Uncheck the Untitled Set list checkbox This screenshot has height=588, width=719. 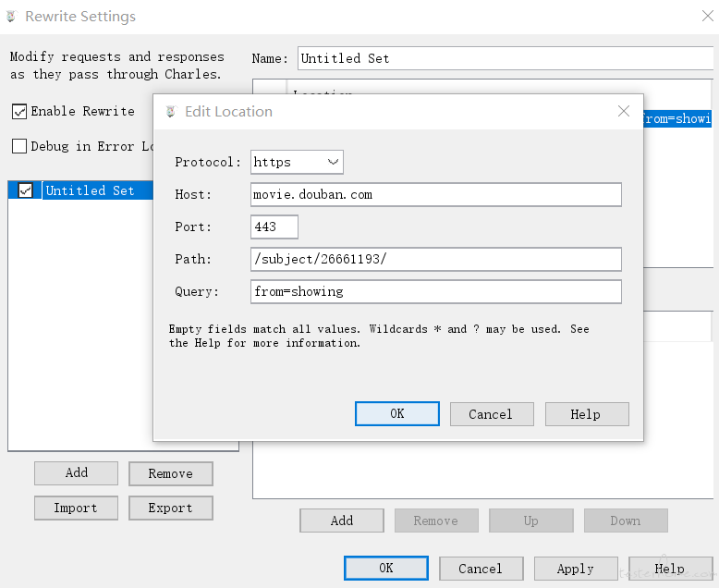pyautogui.click(x=25, y=190)
